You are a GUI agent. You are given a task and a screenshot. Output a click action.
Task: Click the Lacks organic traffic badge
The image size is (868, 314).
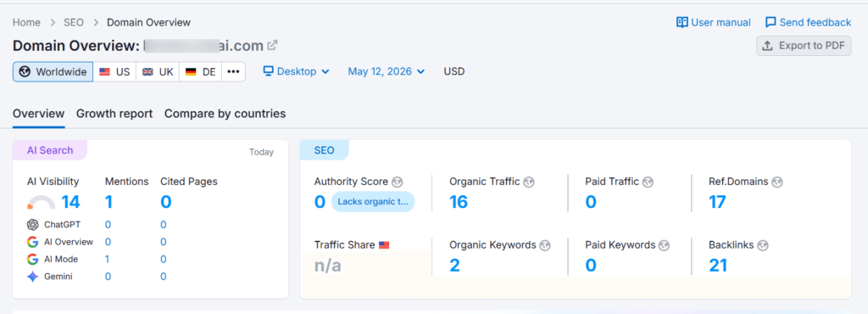(373, 202)
